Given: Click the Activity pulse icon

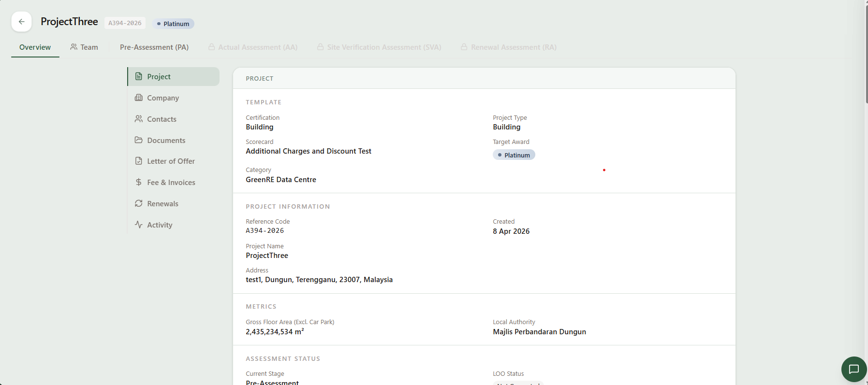Looking at the screenshot, I should (139, 225).
